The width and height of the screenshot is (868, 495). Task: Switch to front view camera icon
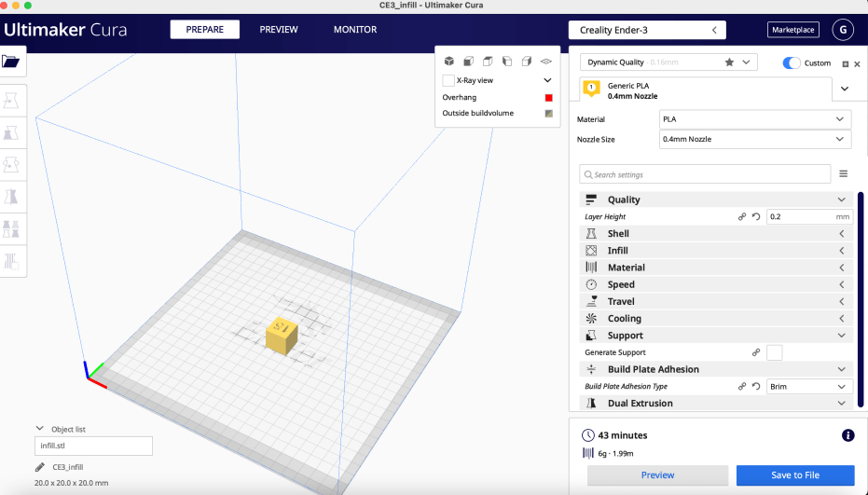(468, 61)
